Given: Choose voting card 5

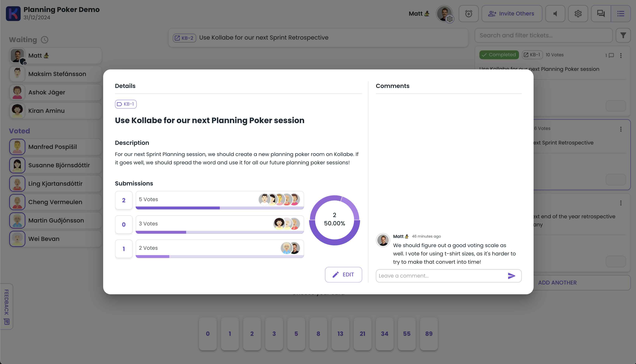Looking at the screenshot, I should [x=296, y=334].
